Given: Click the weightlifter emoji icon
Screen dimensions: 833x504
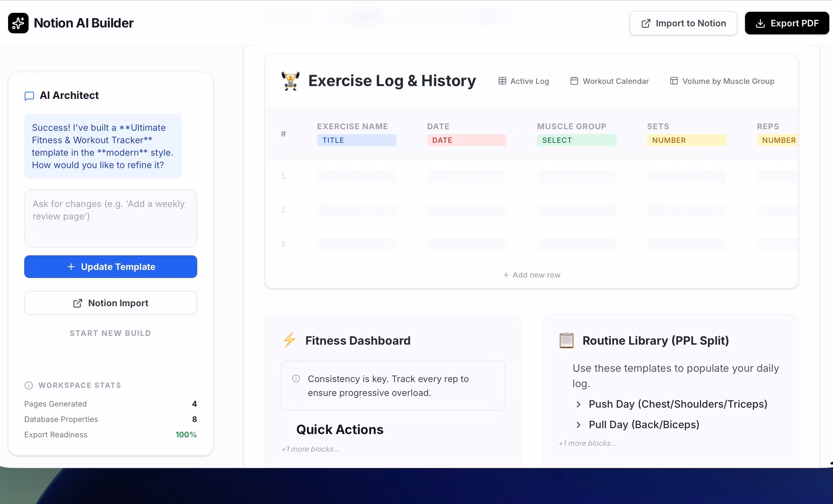Looking at the screenshot, I should click(290, 81).
